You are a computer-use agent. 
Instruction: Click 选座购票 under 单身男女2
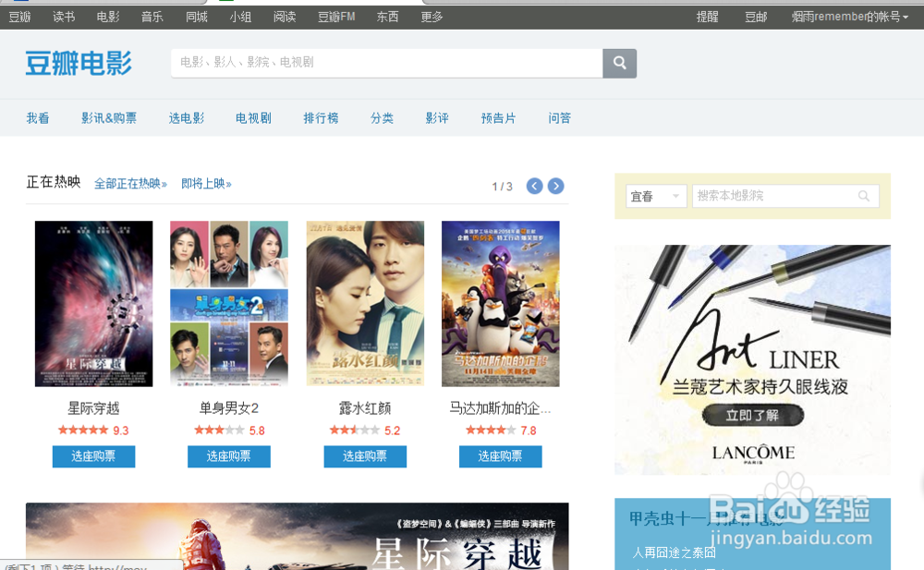click(229, 456)
